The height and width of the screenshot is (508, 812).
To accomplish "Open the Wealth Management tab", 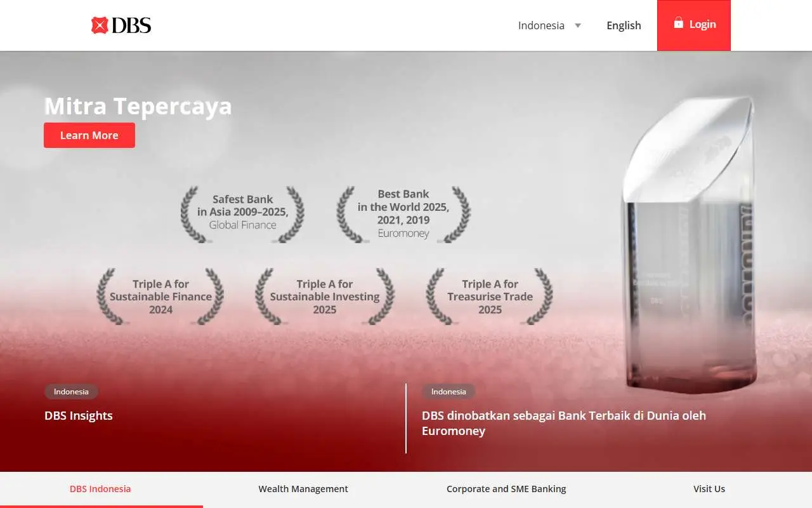I will tap(303, 489).
